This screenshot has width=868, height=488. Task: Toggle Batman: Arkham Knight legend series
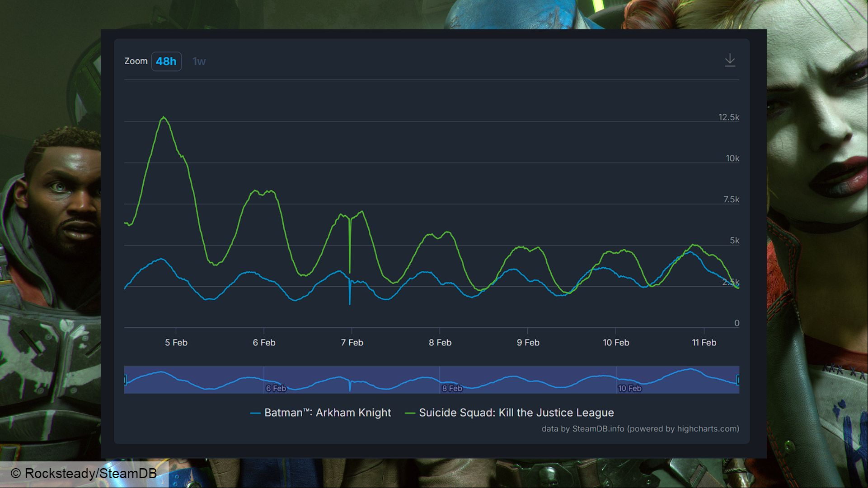pos(320,413)
